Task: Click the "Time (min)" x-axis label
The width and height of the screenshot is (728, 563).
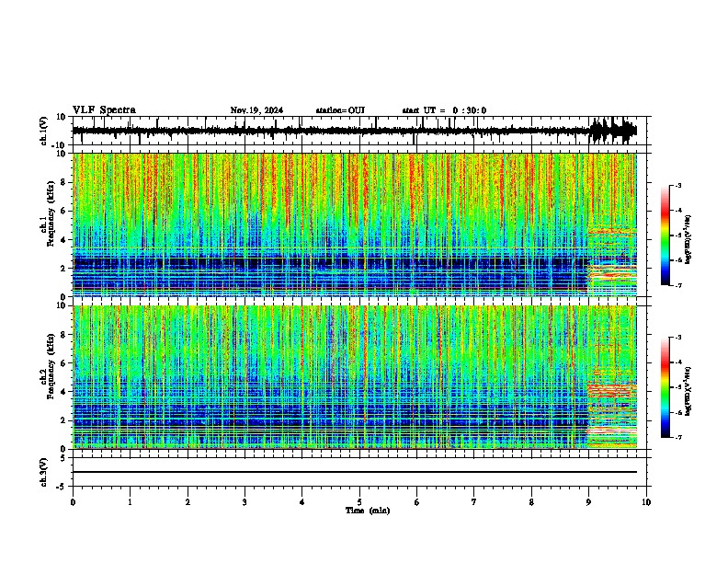Action: 368,511
